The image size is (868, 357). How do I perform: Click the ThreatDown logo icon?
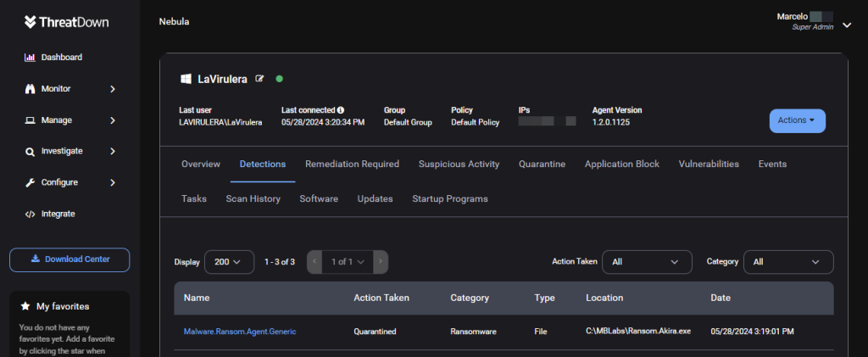tap(31, 22)
